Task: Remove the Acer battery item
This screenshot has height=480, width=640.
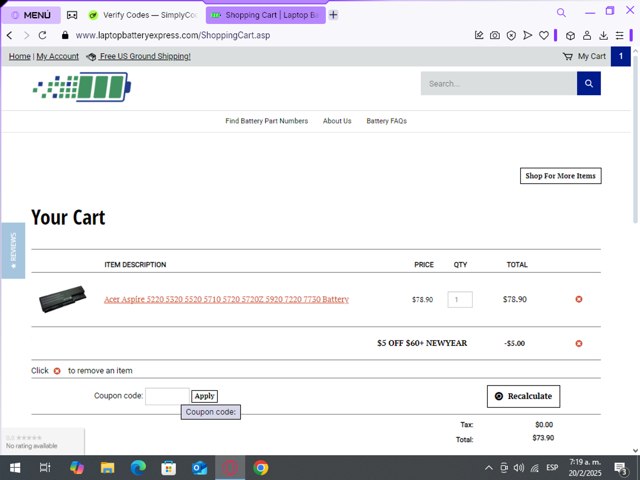Action: point(579,299)
